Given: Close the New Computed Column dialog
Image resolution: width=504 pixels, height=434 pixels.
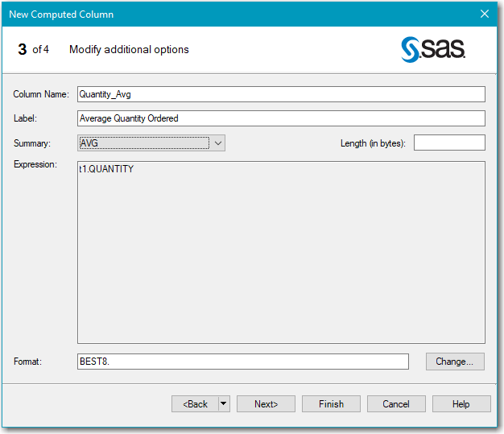Looking at the screenshot, I should [x=485, y=14].
